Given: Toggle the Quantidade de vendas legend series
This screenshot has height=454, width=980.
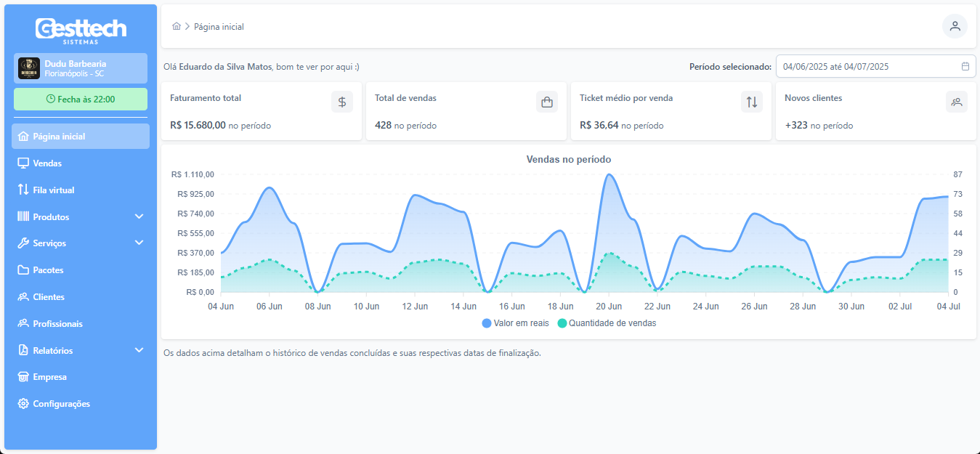Looking at the screenshot, I should (x=607, y=323).
